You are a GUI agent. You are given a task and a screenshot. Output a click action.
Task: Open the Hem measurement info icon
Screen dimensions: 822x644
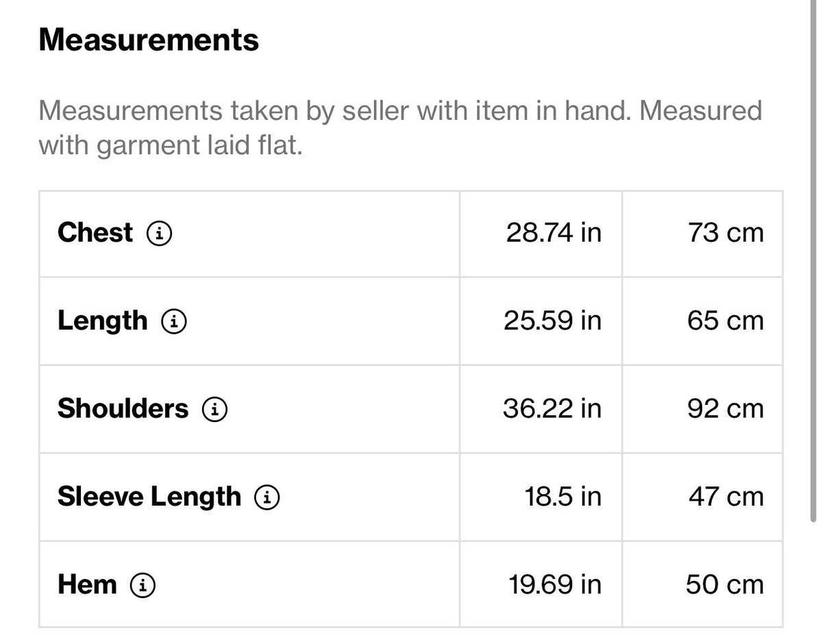pyautogui.click(x=142, y=585)
